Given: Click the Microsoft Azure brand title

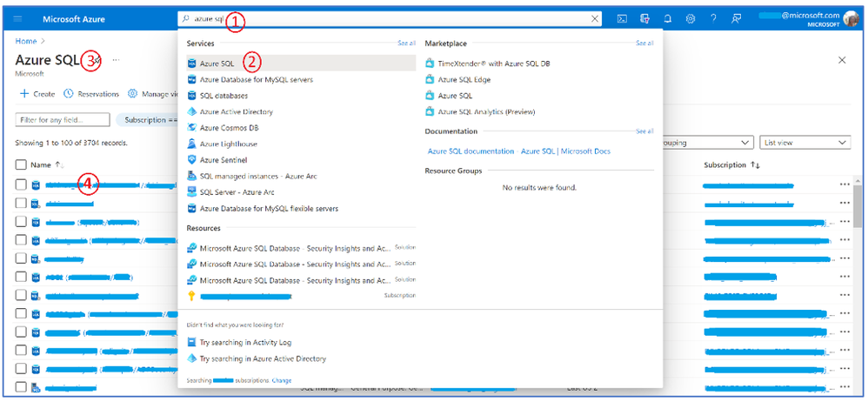Looking at the screenshot, I should point(74,19).
